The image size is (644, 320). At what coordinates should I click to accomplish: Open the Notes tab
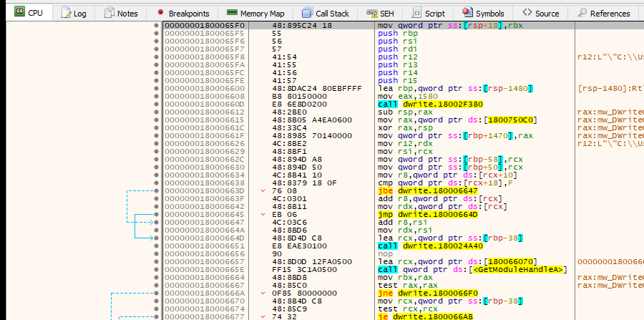pyautogui.click(x=121, y=13)
